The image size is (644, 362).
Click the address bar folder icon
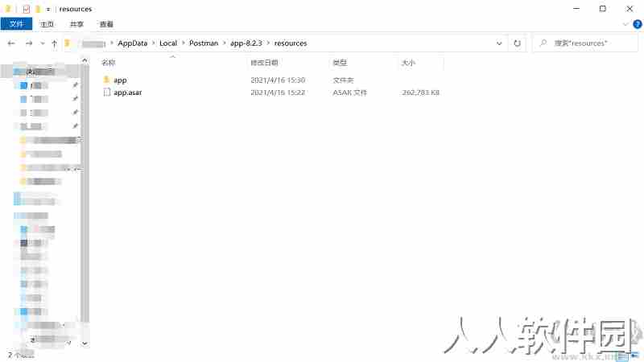[x=68, y=43]
